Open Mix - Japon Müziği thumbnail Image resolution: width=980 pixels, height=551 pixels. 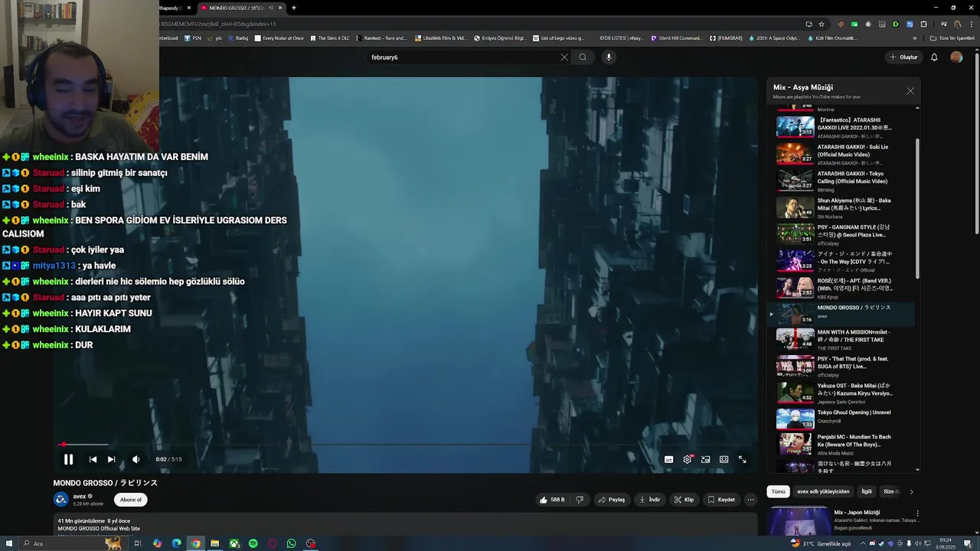coord(798,520)
